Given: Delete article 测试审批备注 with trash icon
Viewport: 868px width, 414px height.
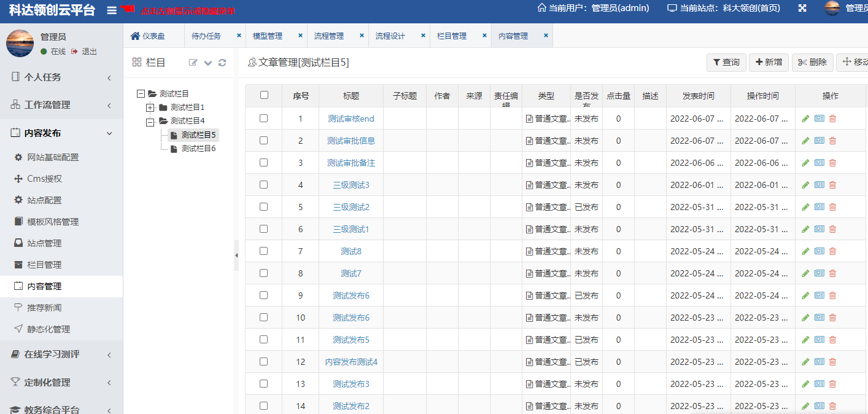Looking at the screenshot, I should 832,163.
